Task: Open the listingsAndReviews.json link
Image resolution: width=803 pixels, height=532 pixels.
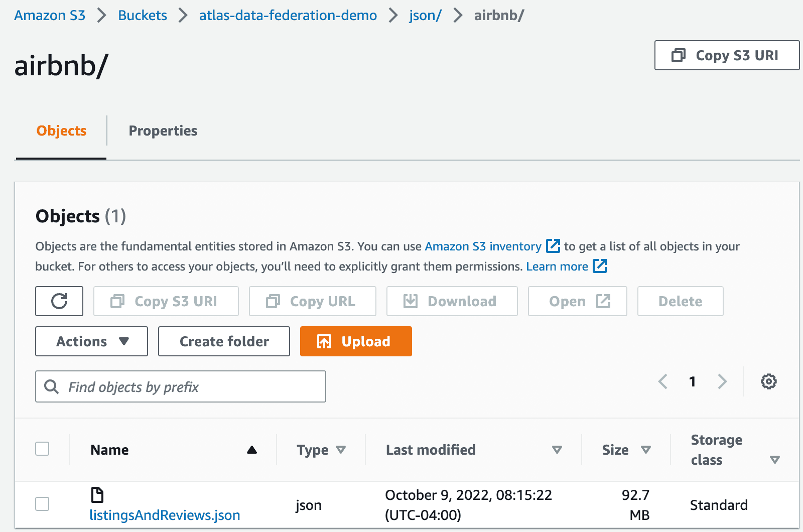Action: (165, 515)
